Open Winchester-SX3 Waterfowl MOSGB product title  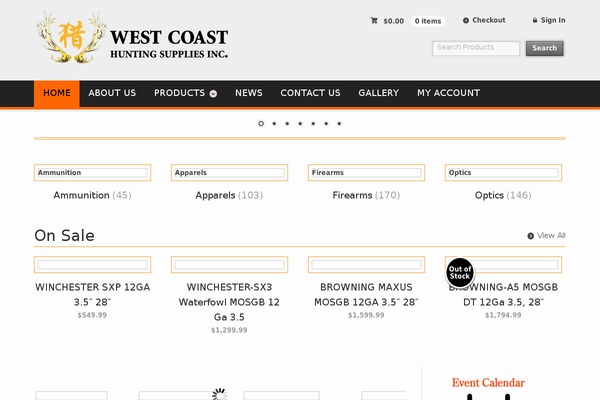pyautogui.click(x=229, y=302)
